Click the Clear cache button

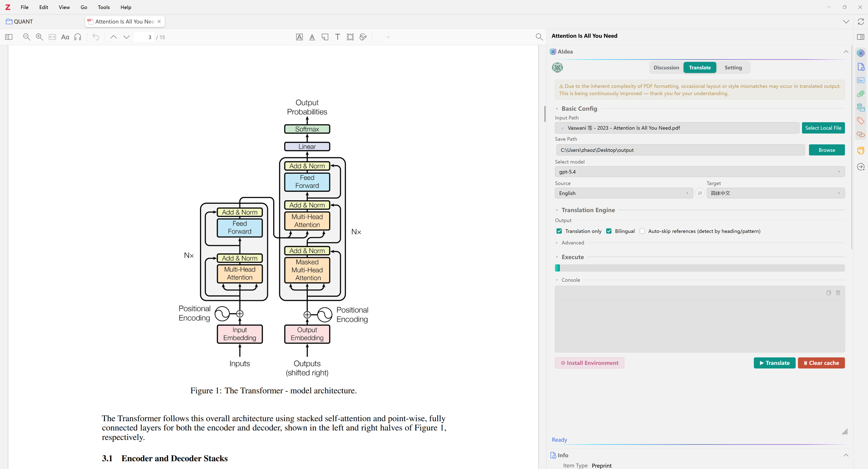[821, 363]
